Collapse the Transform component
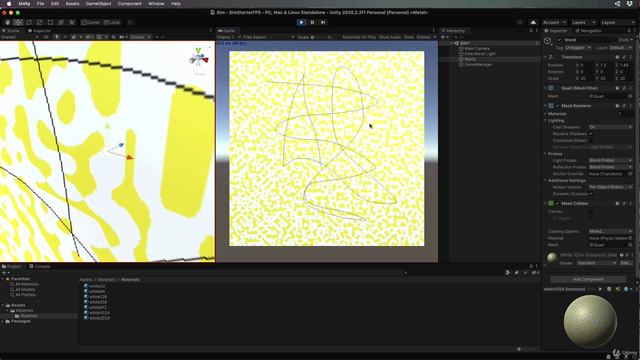The width and height of the screenshot is (640, 360). click(545, 57)
